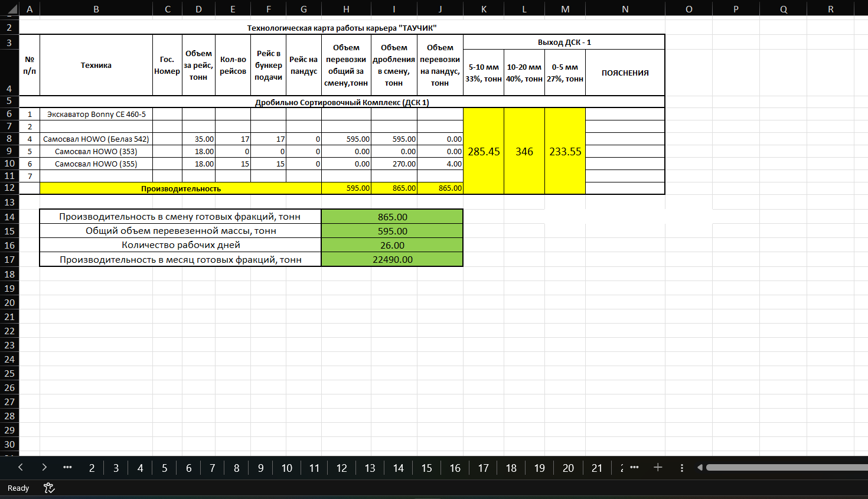Select green cell 22490.00

point(392,259)
